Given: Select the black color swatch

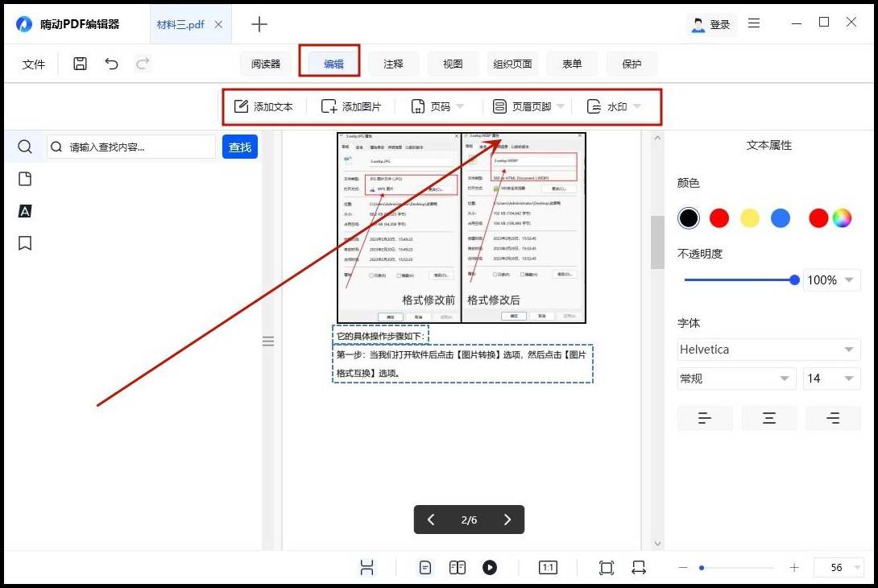Looking at the screenshot, I should (x=689, y=217).
